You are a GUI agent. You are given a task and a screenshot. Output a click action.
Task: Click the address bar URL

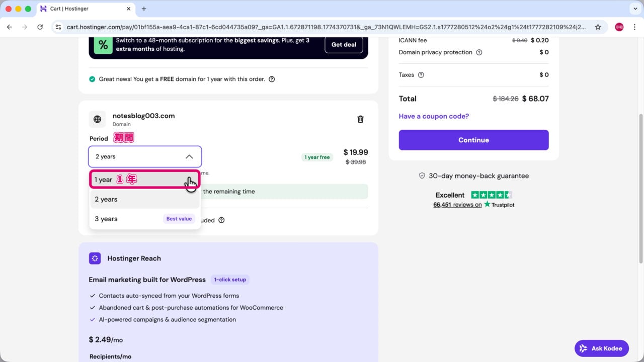(x=326, y=27)
